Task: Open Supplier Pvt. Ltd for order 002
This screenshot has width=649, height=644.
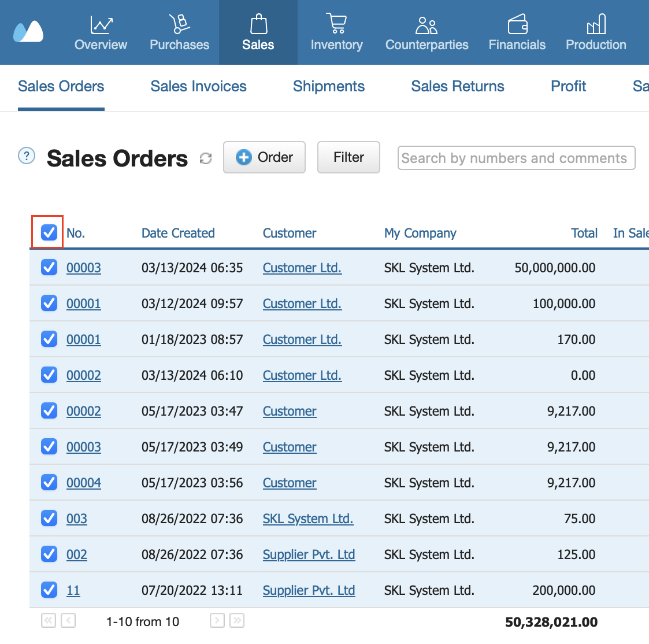Action: coord(309,554)
